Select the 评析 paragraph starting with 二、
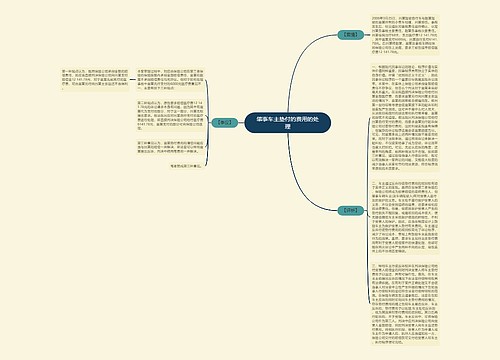500x360 pixels. 405,217
